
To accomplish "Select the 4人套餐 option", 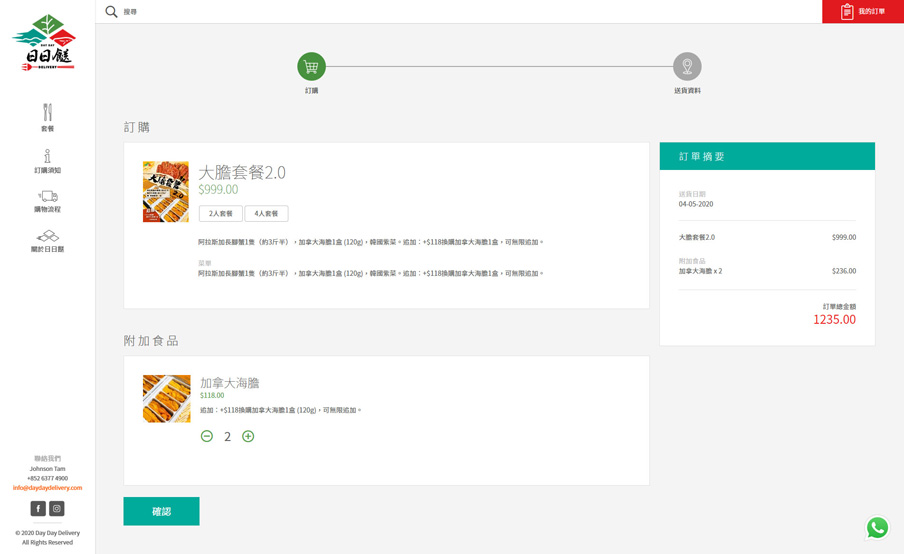I will [266, 214].
